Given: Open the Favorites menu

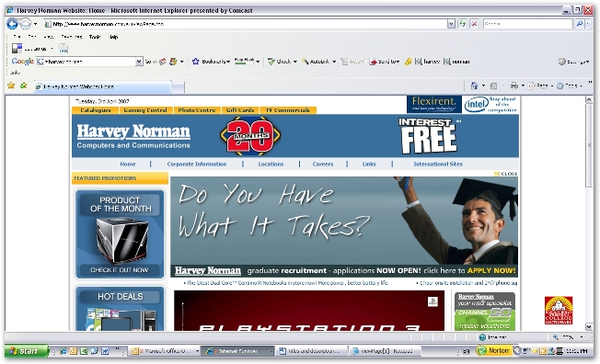Looking at the screenshot, I should pos(72,37).
